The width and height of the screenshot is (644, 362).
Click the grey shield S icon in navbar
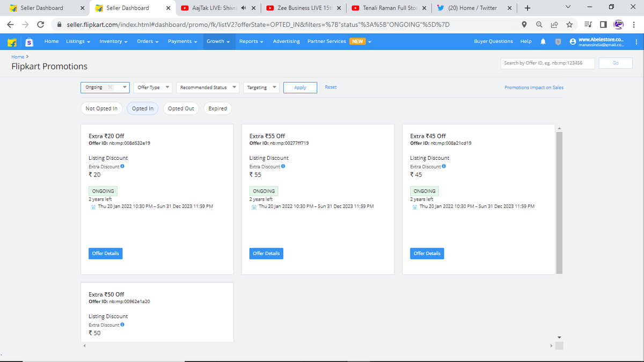pyautogui.click(x=558, y=41)
